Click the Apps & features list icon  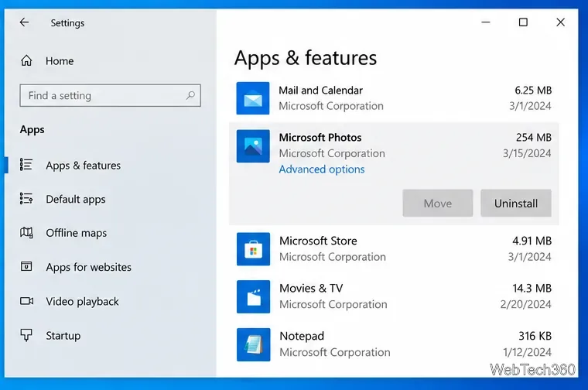26,165
